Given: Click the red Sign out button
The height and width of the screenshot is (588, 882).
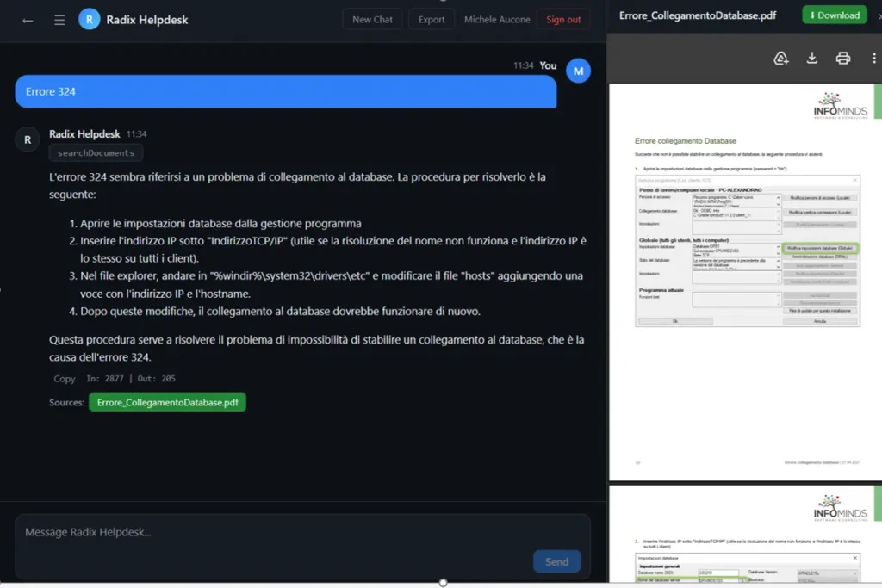Looking at the screenshot, I should (563, 19).
